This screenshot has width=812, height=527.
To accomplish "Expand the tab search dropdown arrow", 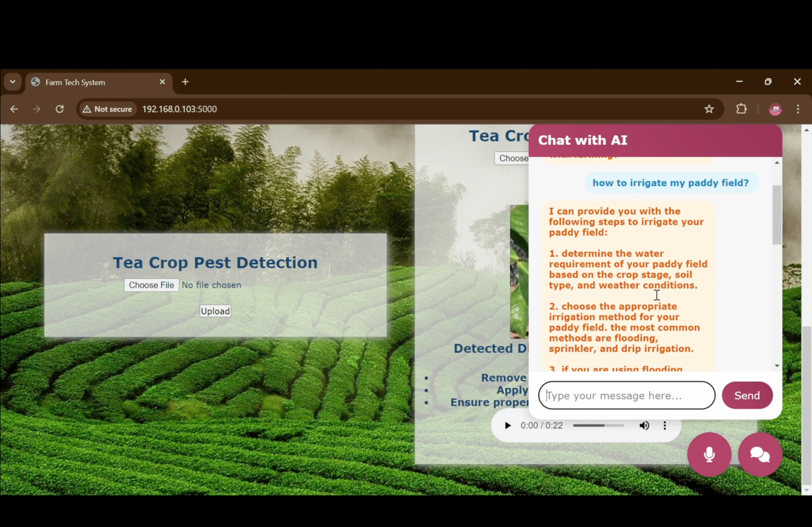I will tap(13, 82).
